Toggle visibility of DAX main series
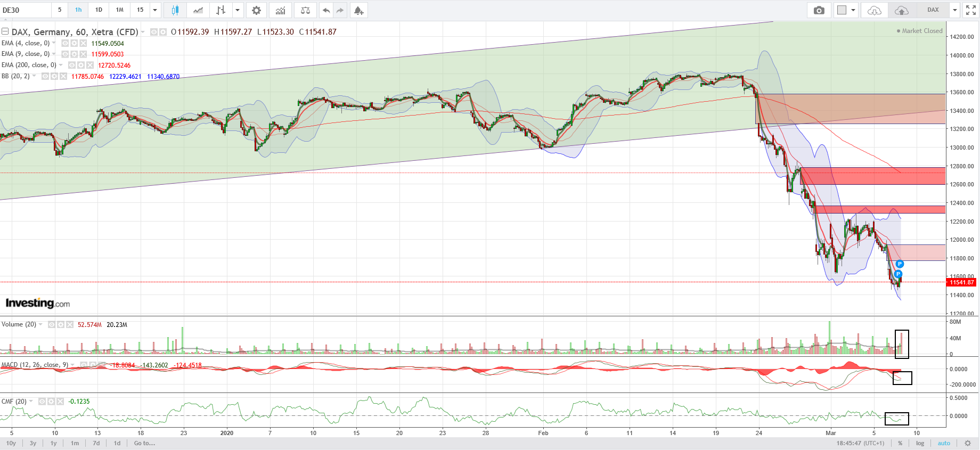This screenshot has width=980, height=450. (x=154, y=32)
